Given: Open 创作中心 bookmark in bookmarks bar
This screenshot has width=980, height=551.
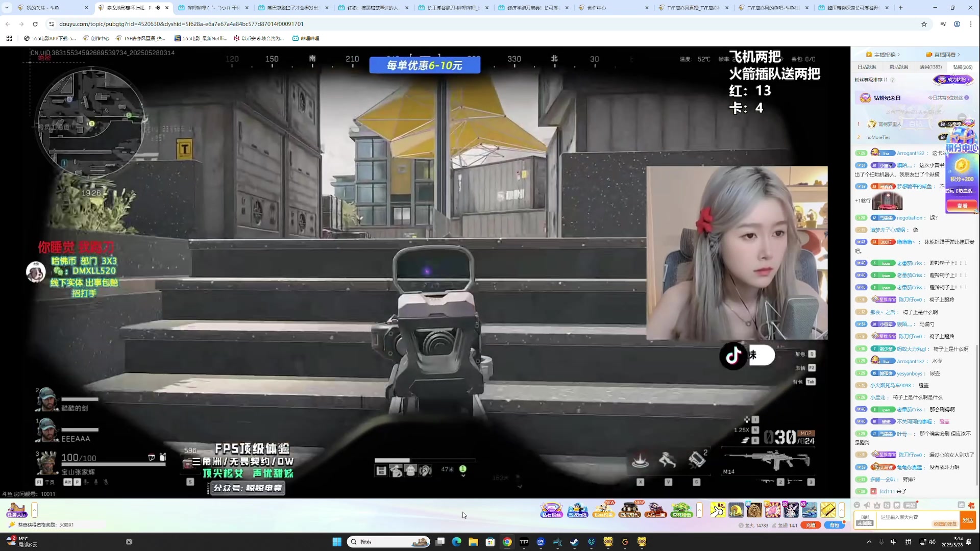Looking at the screenshot, I should (x=96, y=38).
